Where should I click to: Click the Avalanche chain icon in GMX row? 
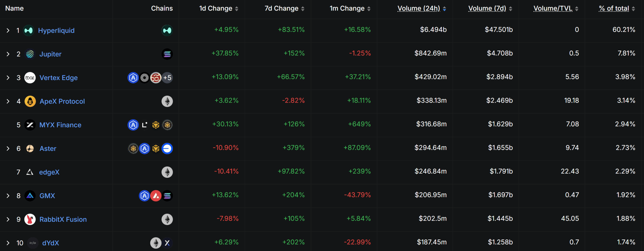click(156, 196)
